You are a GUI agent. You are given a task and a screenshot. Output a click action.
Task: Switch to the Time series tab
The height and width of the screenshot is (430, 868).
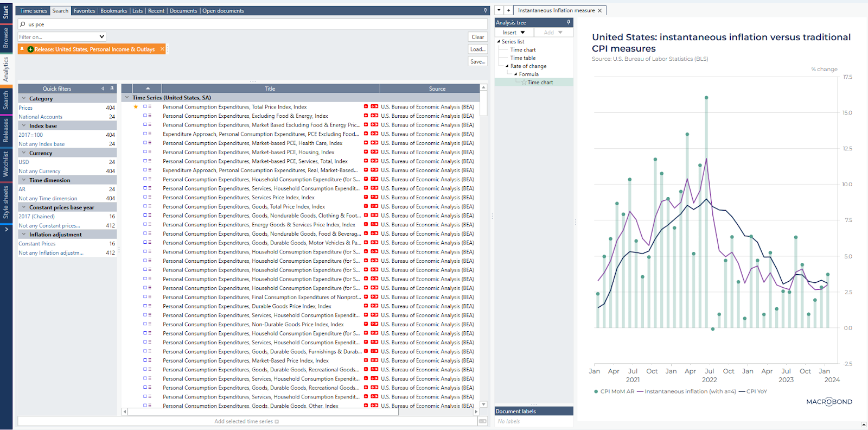[x=34, y=11]
